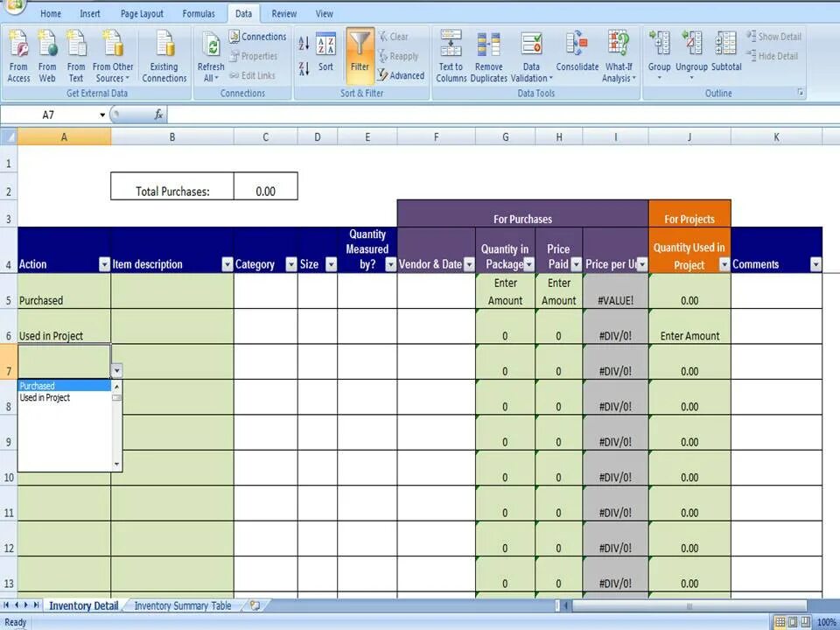The height and width of the screenshot is (630, 840).
Task: Select the Total Purchases value cell 0.00
Action: coord(266,185)
